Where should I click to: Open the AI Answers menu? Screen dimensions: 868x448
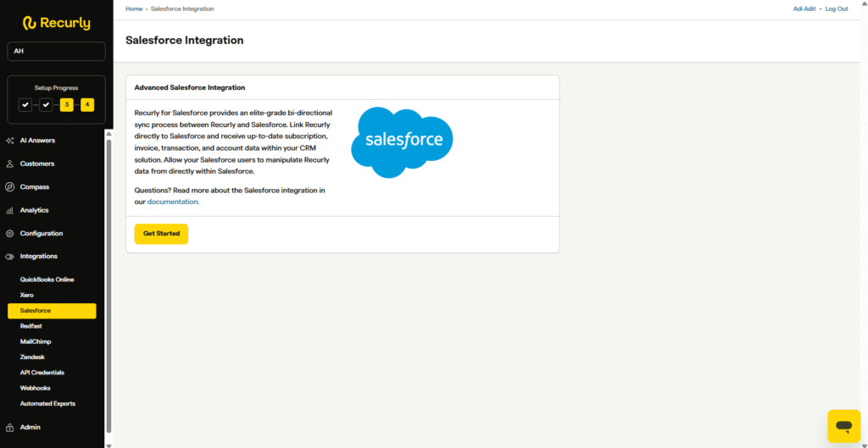pyautogui.click(x=37, y=141)
